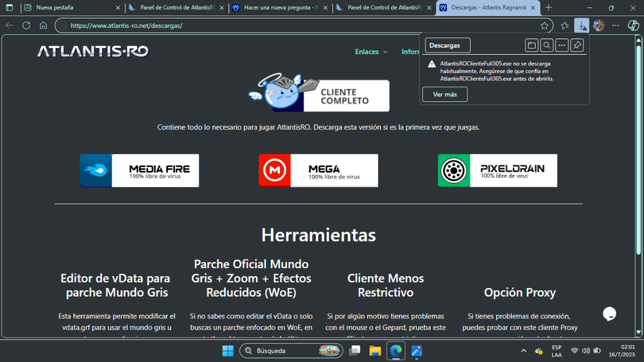
Task: Close the Descargas - Atlantis Ragnarok tab
Action: point(533,8)
